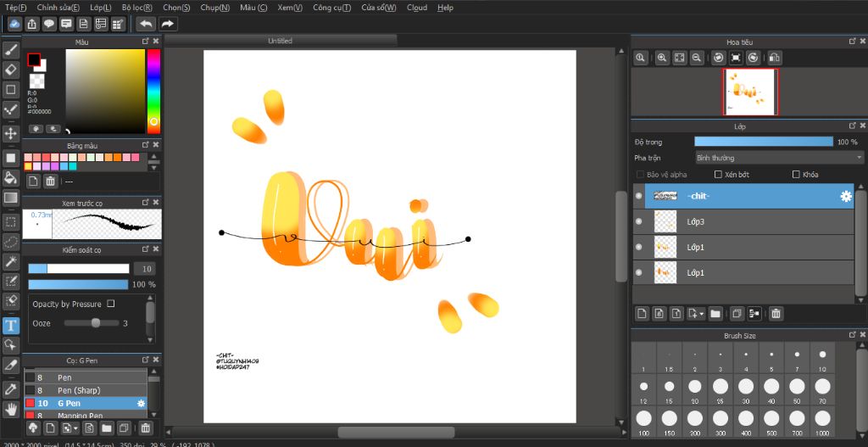
Task: Select the Eyedropper tool
Action: click(x=10, y=389)
